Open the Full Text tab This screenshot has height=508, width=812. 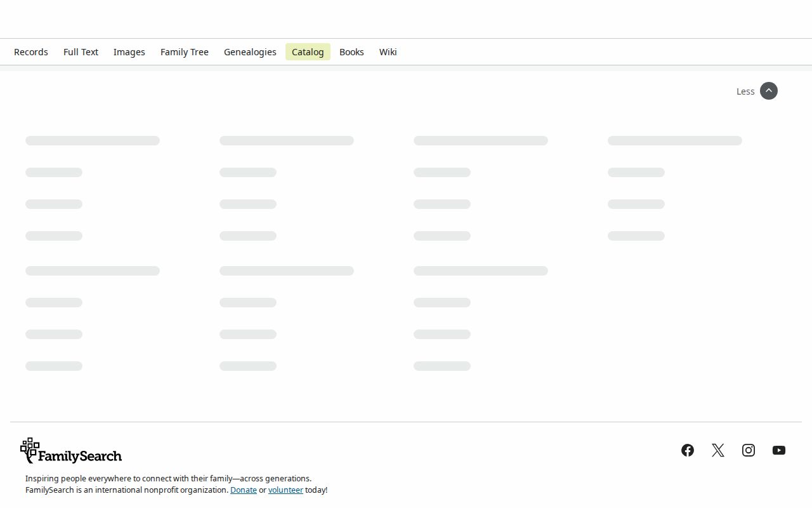(81, 52)
